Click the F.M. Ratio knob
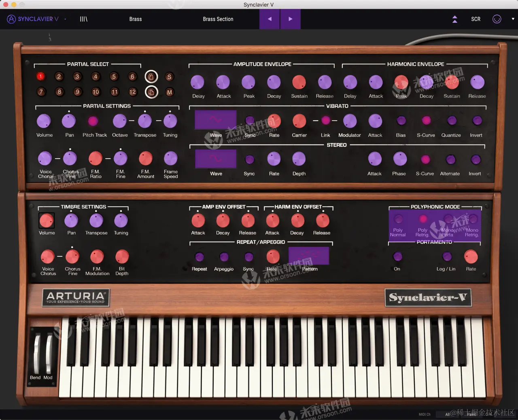 pos(96,159)
